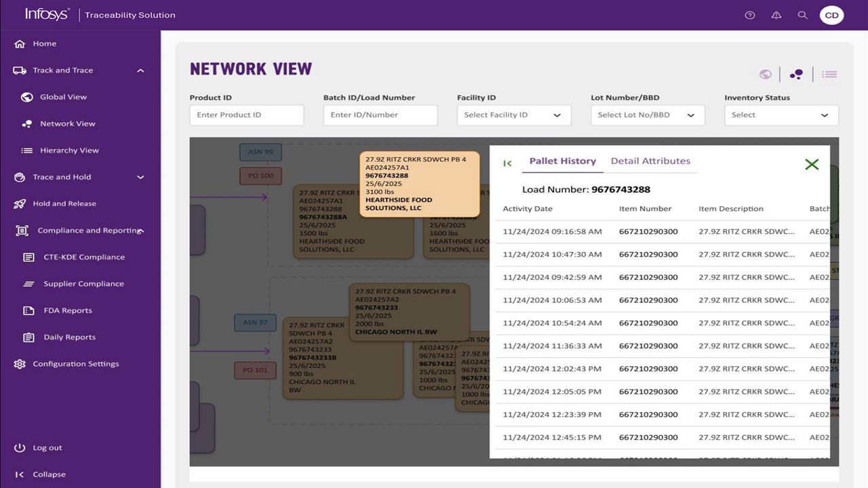Click the Home house icon

[x=20, y=43]
